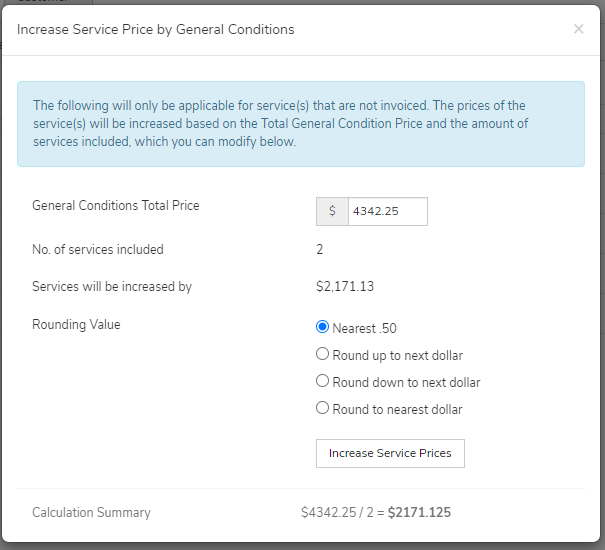
Task: Click the services included count of 2
Action: click(319, 250)
